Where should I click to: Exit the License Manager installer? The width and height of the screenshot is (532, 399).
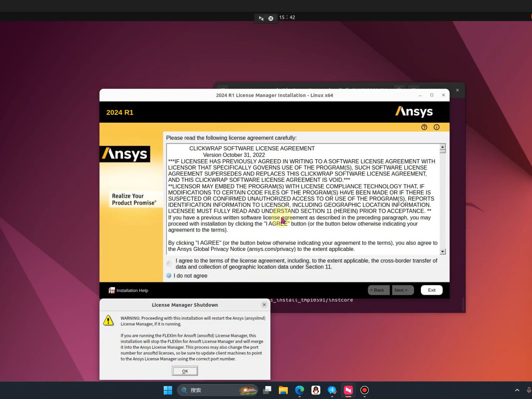(x=432, y=290)
